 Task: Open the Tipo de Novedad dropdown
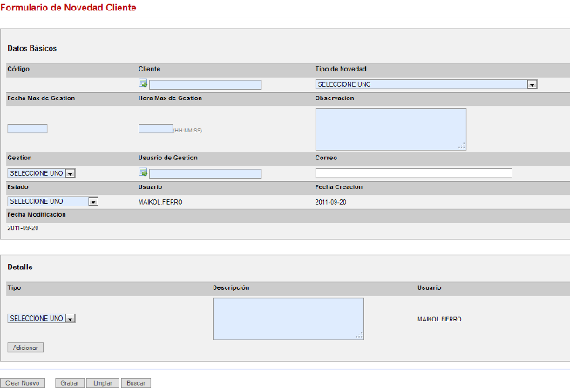click(425, 84)
